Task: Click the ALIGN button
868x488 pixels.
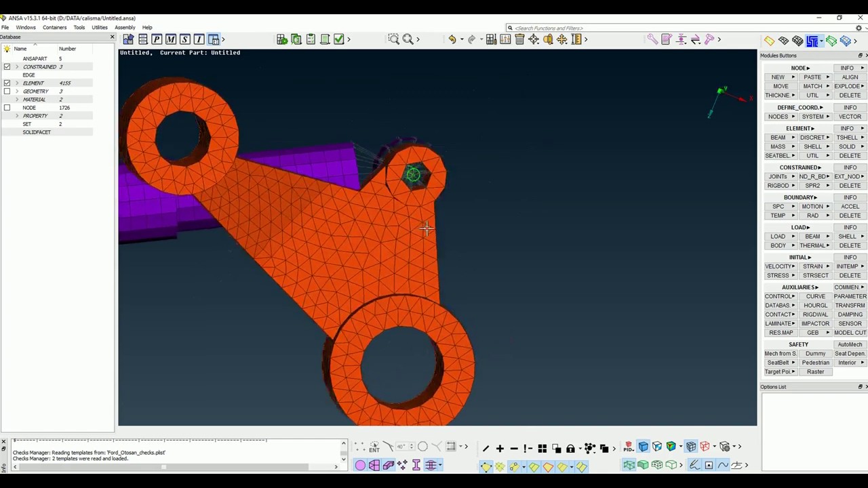Action: click(850, 77)
